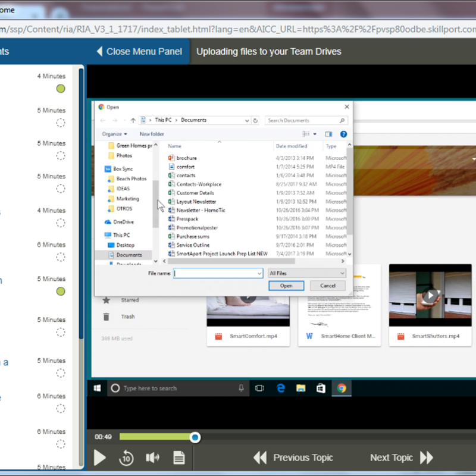Play the training video
The width and height of the screenshot is (476, 476).
99,458
